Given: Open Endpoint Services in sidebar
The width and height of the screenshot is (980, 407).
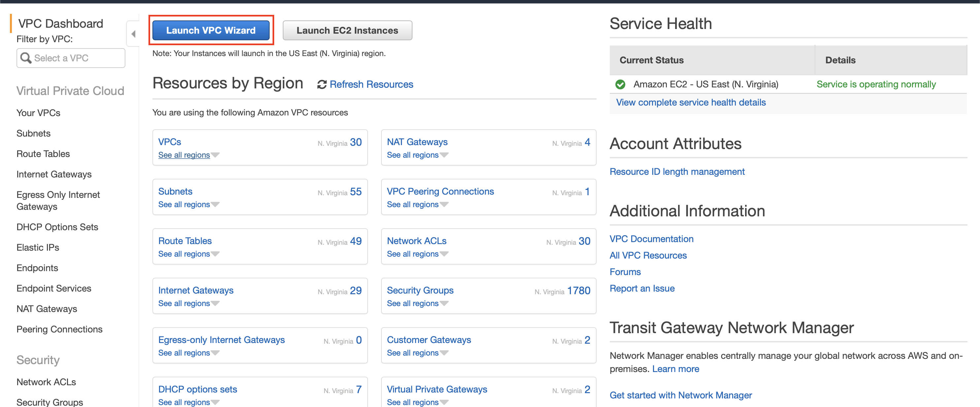Looking at the screenshot, I should pyautogui.click(x=54, y=288).
